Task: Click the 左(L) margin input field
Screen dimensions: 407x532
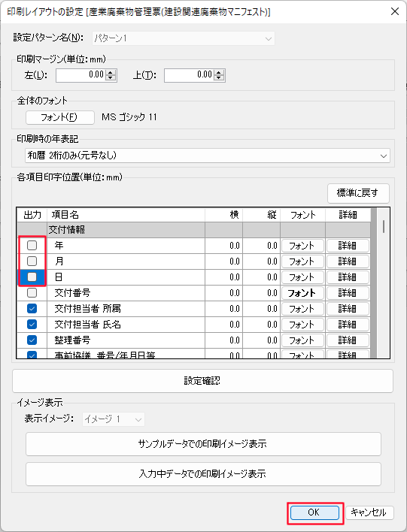Action: tap(80, 75)
